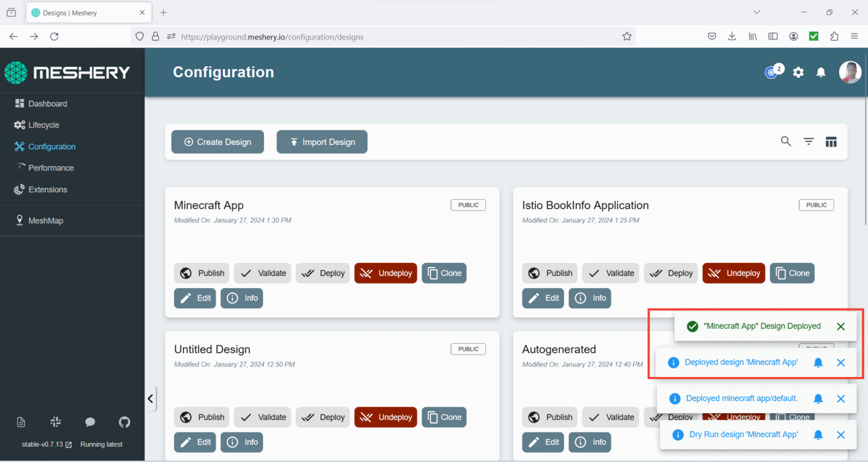Click the bell on Dry Run notification
Screen dimensions: 868x462
point(818,435)
